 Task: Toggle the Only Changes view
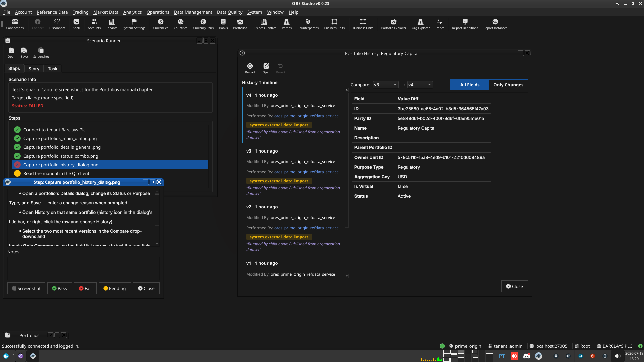(508, 85)
